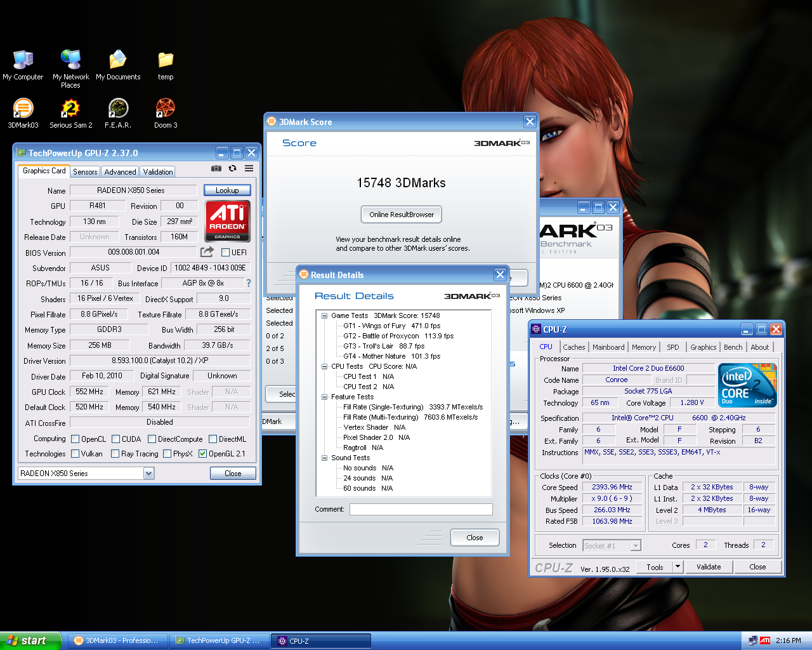Click the Intel Core 2 Duo logo
This screenshot has width=812, height=650.
[747, 385]
